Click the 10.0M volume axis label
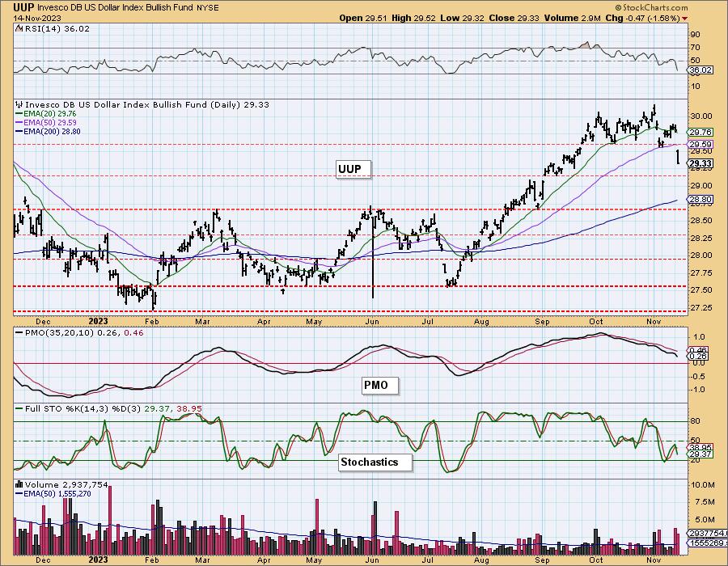The height and width of the screenshot is (566, 728). pyautogui.click(x=702, y=485)
